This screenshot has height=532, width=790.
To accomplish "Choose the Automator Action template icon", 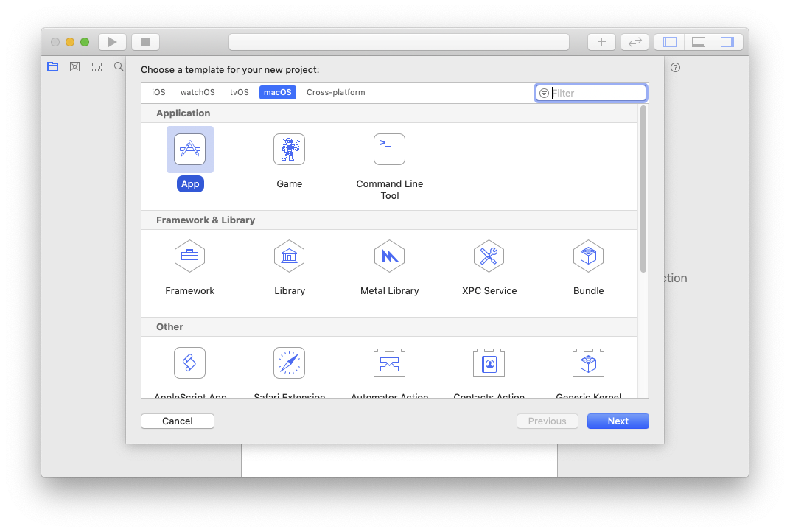I will click(389, 363).
